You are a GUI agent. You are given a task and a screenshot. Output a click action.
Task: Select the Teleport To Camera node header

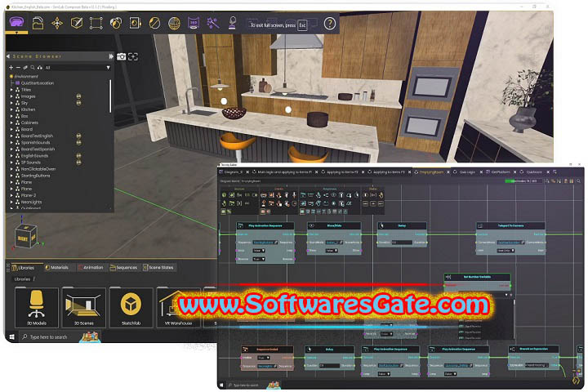coord(510,226)
